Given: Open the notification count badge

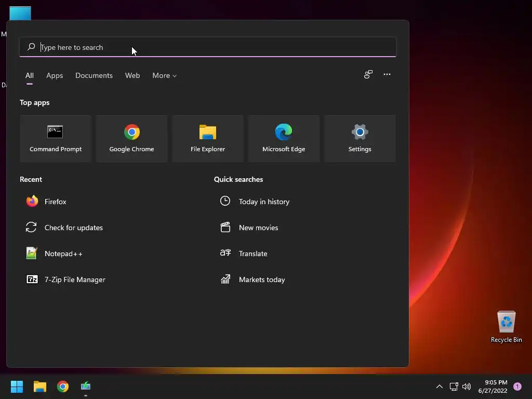Looking at the screenshot, I should pos(517,387).
